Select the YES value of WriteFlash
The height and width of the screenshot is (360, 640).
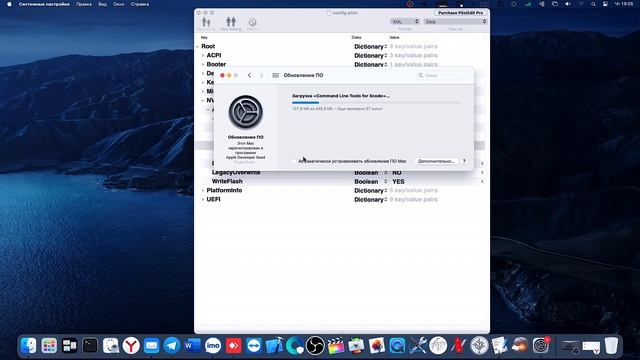tap(398, 182)
